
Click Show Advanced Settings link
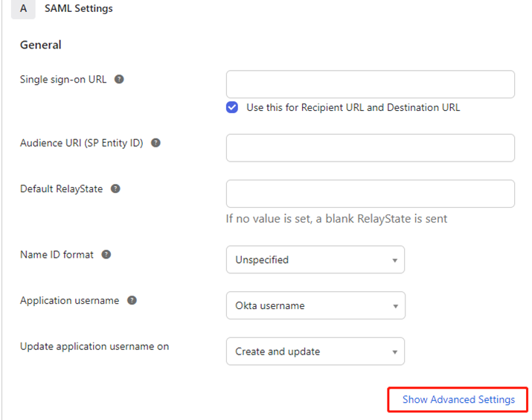(458, 400)
